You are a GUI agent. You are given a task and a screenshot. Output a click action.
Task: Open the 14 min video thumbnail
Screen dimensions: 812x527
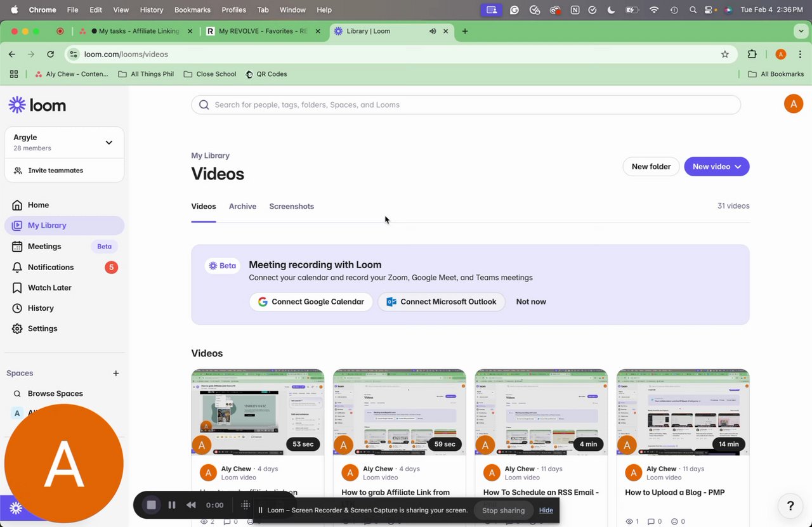pyautogui.click(x=683, y=412)
